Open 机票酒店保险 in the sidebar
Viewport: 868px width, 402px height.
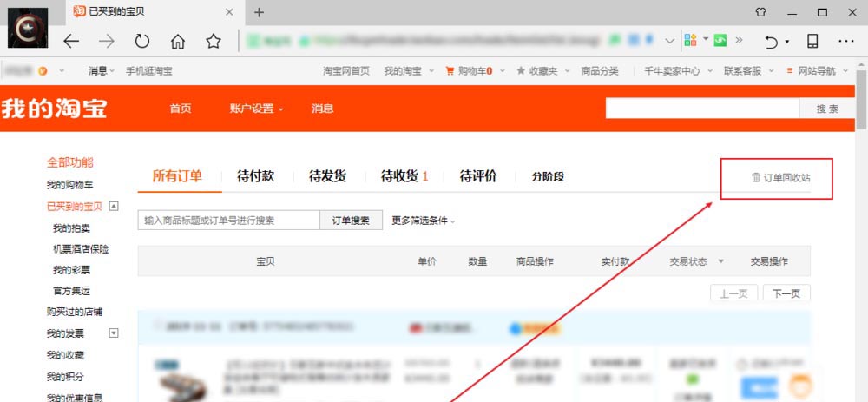coord(81,249)
